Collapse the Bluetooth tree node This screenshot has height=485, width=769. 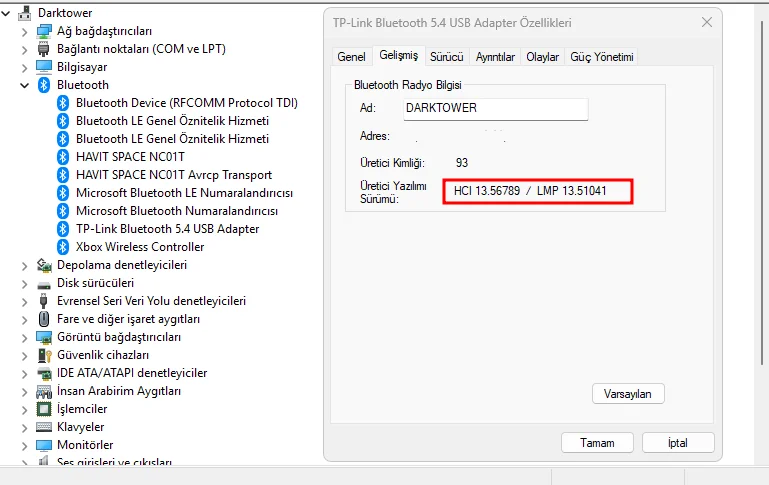pyautogui.click(x=25, y=85)
